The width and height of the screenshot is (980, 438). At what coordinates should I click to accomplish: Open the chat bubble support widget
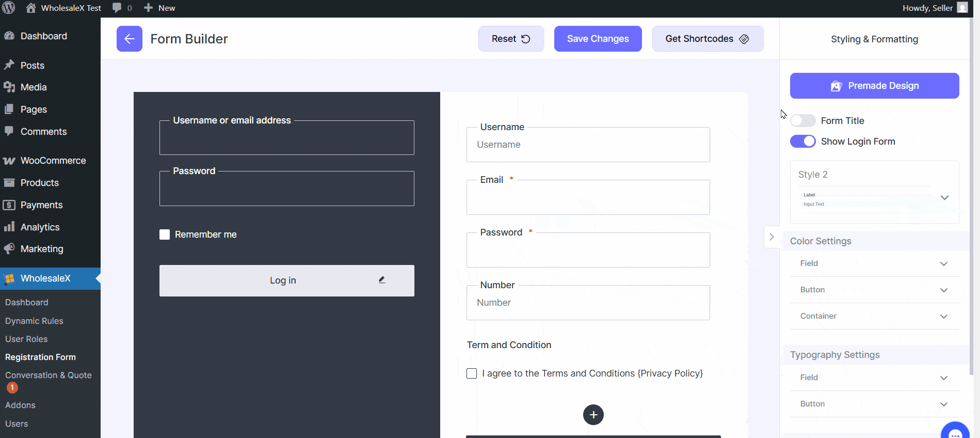pyautogui.click(x=955, y=432)
